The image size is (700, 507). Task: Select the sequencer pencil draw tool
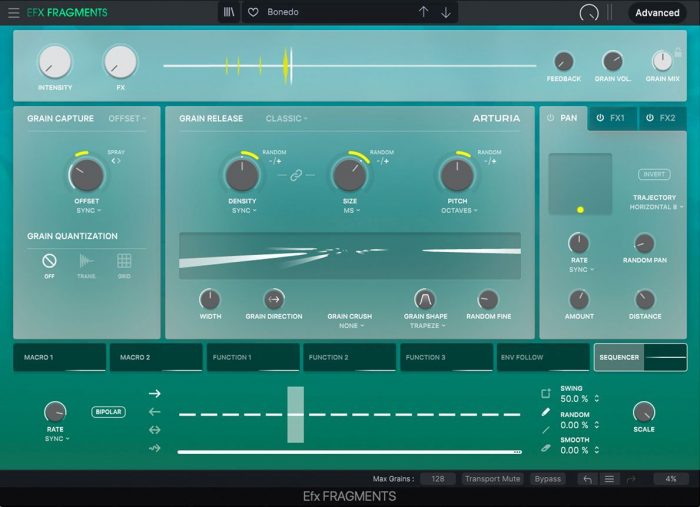tap(546, 412)
